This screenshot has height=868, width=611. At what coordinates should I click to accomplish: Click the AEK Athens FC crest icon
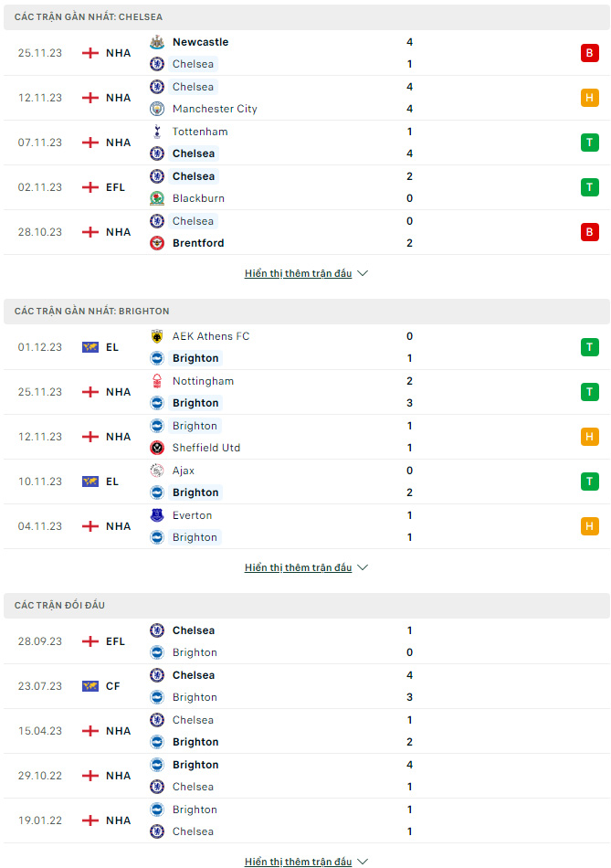click(x=157, y=336)
